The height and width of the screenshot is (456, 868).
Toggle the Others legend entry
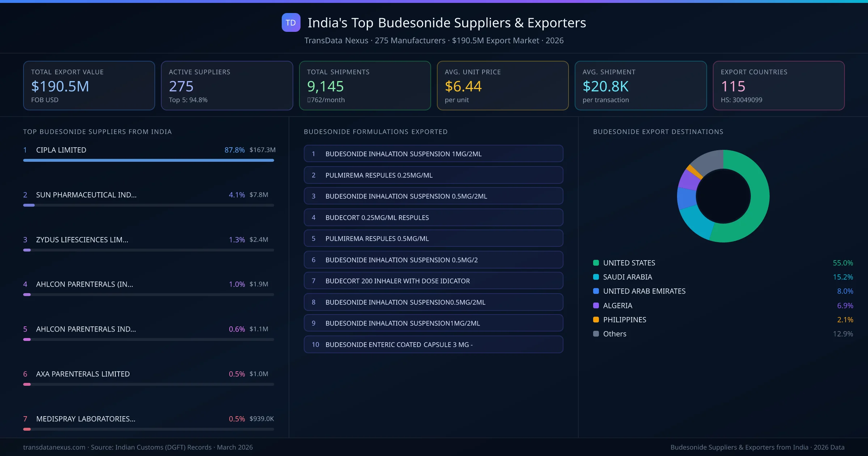(x=614, y=334)
